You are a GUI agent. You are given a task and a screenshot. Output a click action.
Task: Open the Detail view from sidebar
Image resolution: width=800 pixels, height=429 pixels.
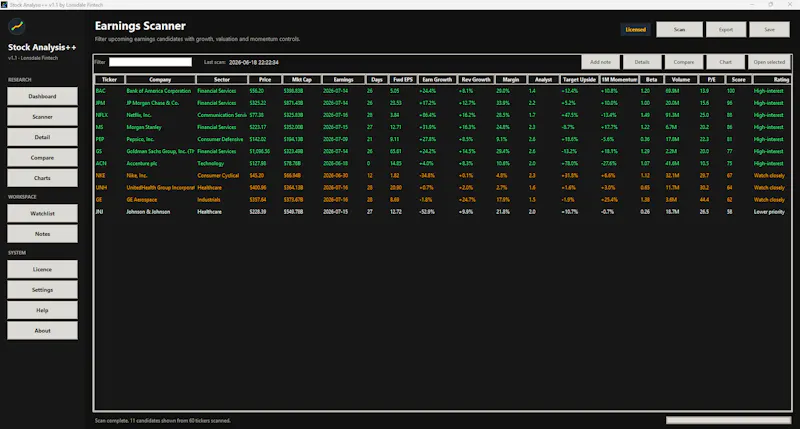coord(42,137)
